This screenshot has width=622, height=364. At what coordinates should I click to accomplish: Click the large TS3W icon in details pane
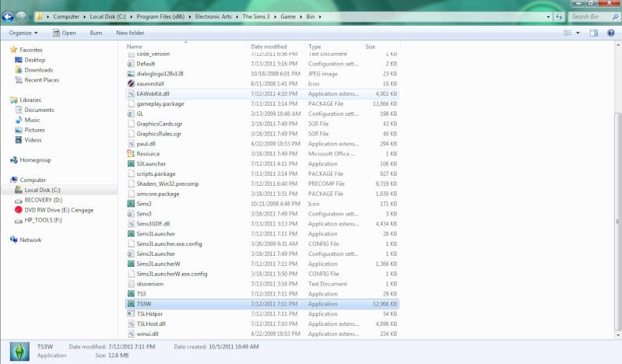[x=19, y=352]
